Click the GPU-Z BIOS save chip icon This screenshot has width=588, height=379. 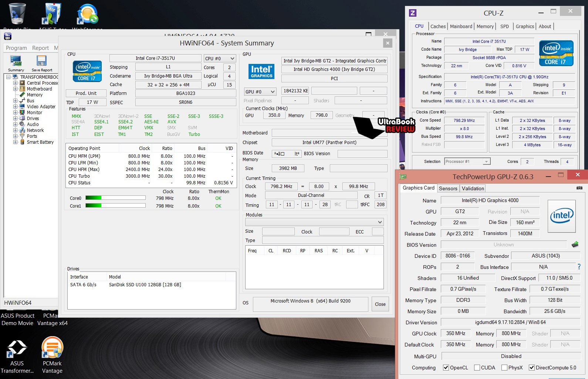[575, 244]
